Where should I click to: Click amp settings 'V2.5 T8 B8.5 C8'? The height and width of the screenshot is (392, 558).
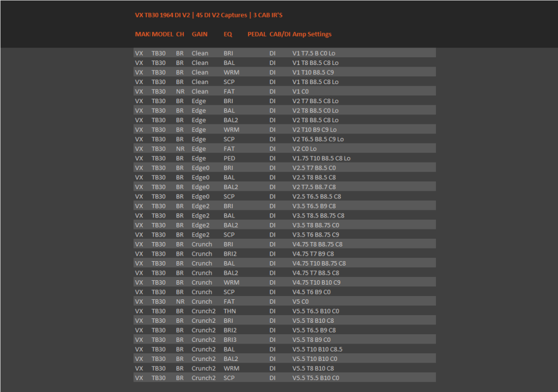pyautogui.click(x=314, y=178)
